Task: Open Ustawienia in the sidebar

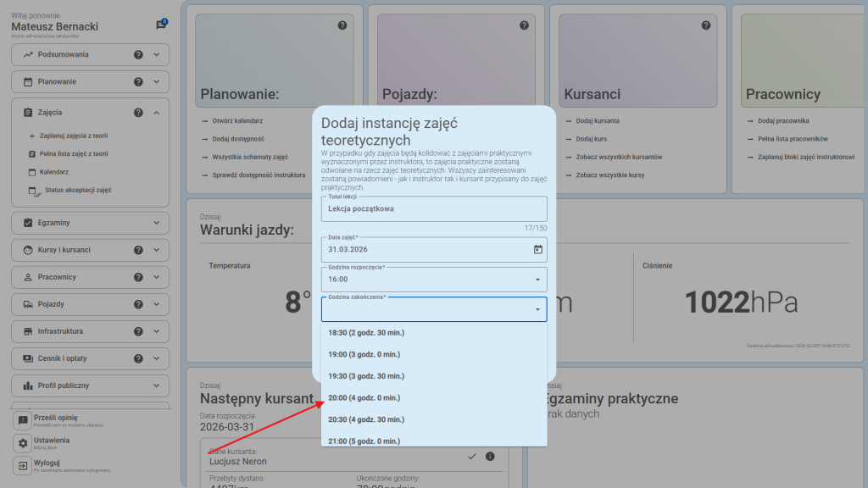Action: pos(51,441)
